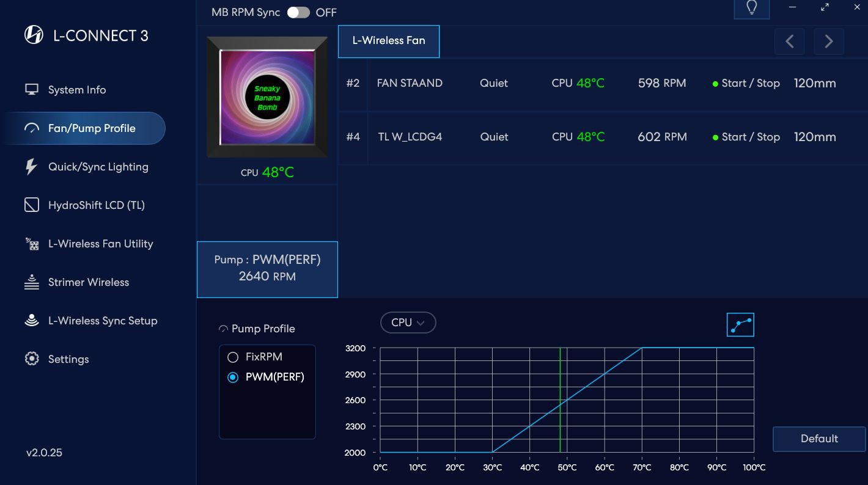The width and height of the screenshot is (868, 485).
Task: Click the L-Wireless Fan Utility icon
Action: (x=32, y=244)
